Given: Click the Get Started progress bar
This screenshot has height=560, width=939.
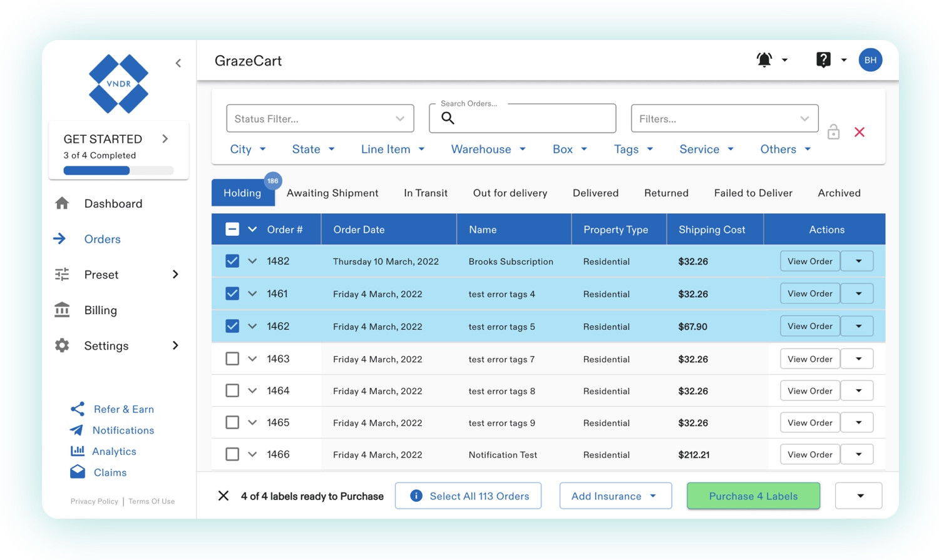Looking at the screenshot, I should (118, 170).
